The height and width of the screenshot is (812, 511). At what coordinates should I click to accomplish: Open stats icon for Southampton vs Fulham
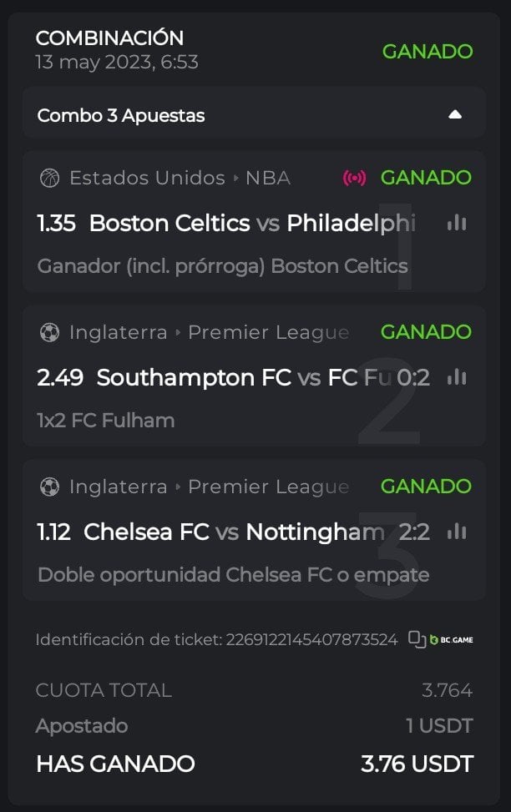pyautogui.click(x=457, y=377)
